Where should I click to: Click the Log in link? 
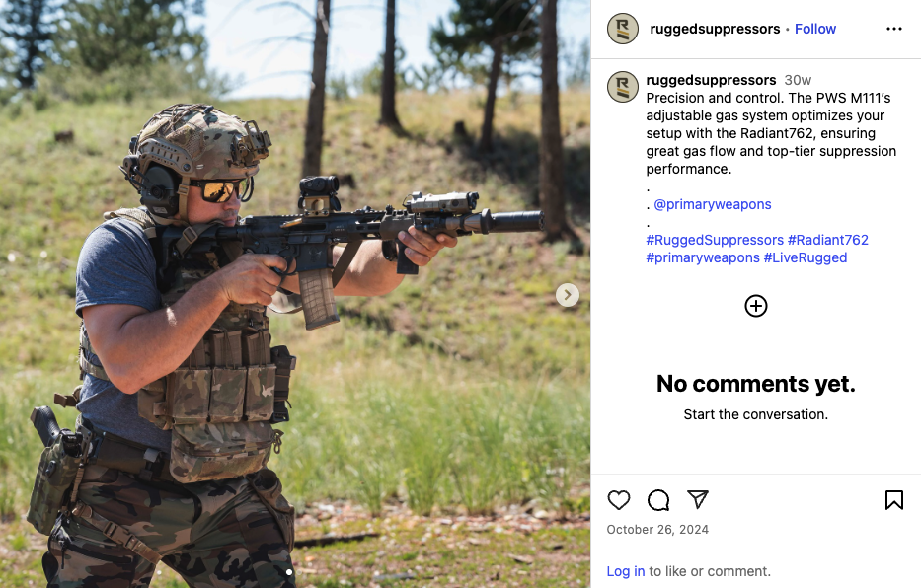[626, 571]
